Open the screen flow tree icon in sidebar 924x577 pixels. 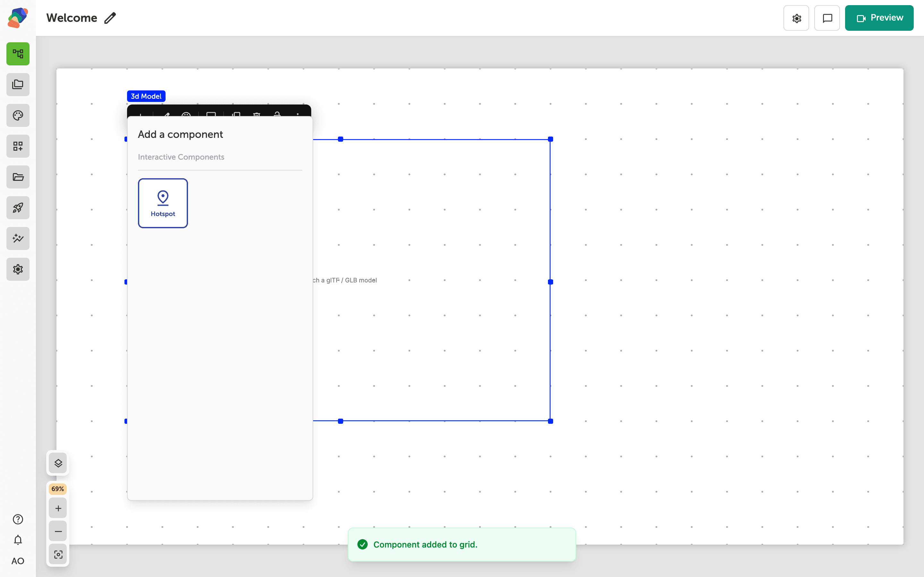click(18, 54)
